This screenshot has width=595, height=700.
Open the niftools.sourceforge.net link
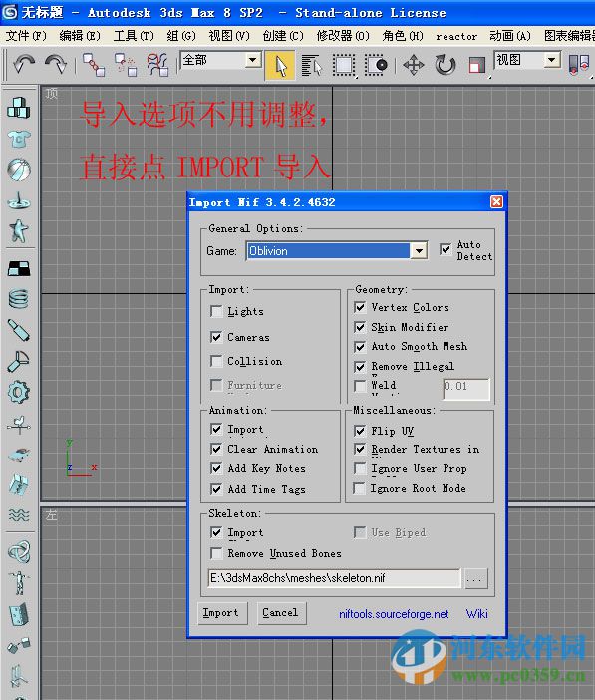pos(394,614)
